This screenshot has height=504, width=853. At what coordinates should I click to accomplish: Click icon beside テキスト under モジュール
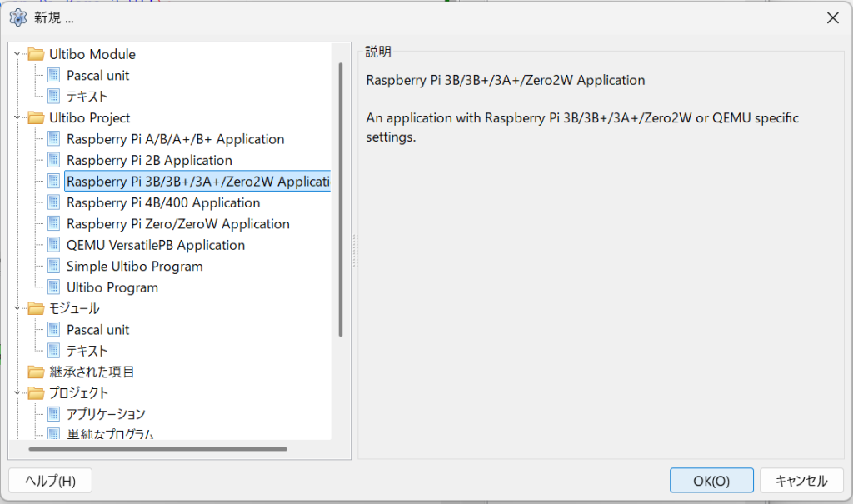point(54,351)
